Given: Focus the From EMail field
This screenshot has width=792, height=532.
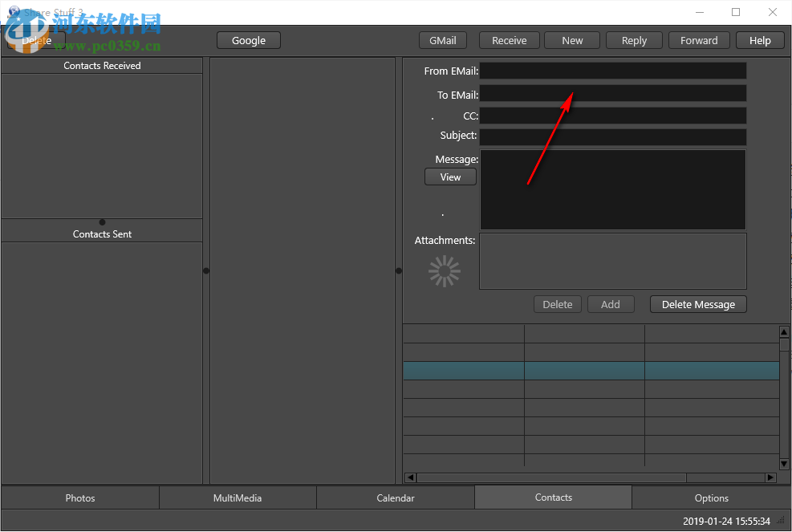Looking at the screenshot, I should pos(613,71).
